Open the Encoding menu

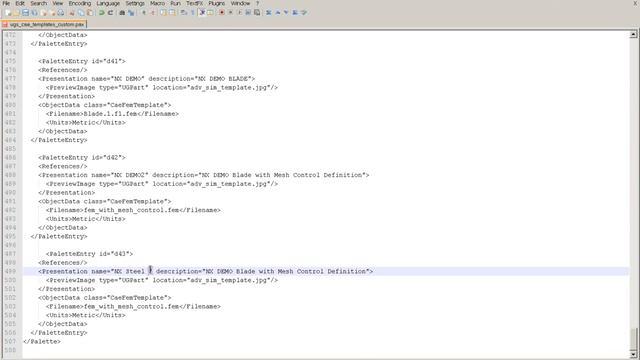[80, 3]
